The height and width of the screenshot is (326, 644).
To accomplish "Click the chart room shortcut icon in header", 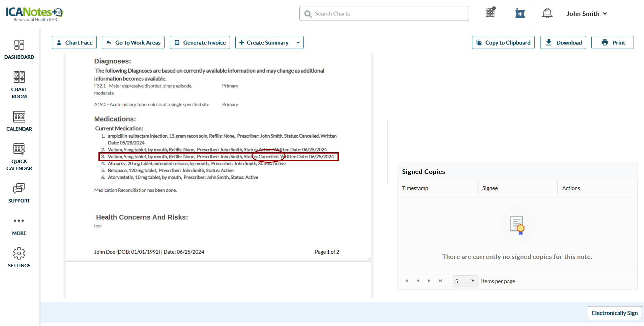I will click(490, 12).
